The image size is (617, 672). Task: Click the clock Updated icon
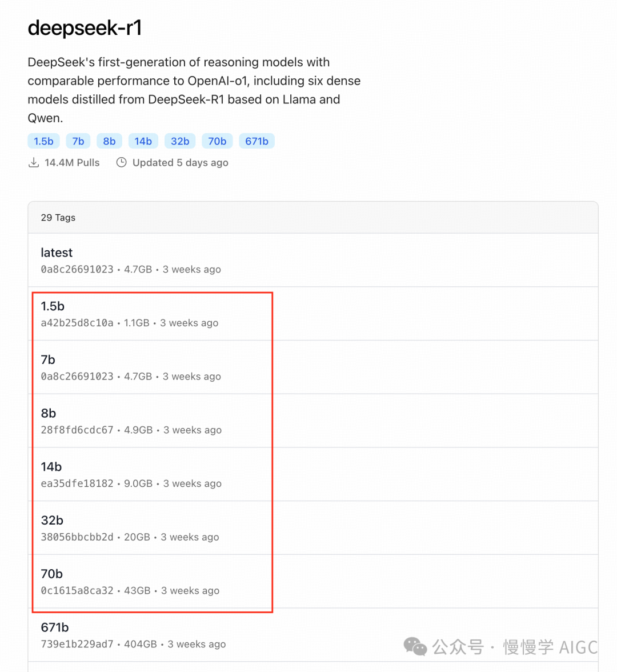(121, 163)
